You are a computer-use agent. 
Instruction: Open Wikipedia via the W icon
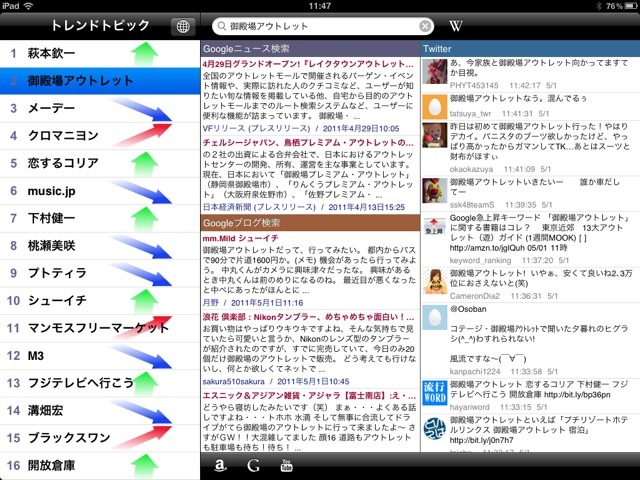(455, 26)
